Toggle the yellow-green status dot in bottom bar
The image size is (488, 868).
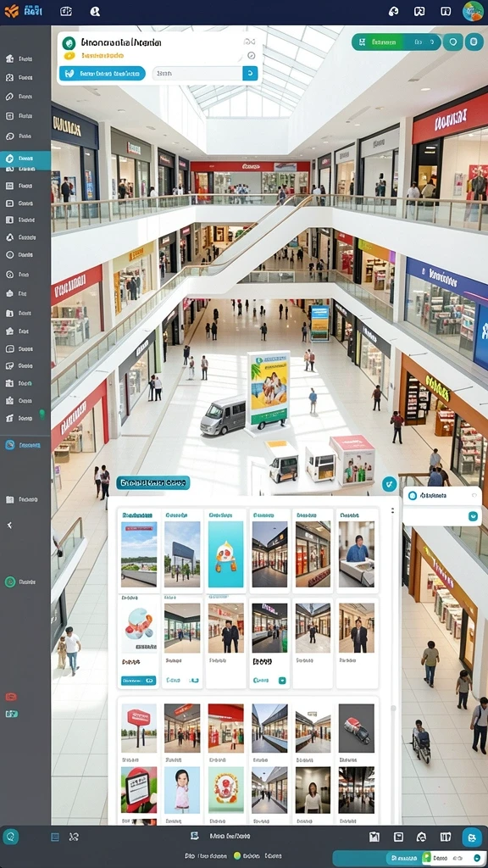coord(237,856)
